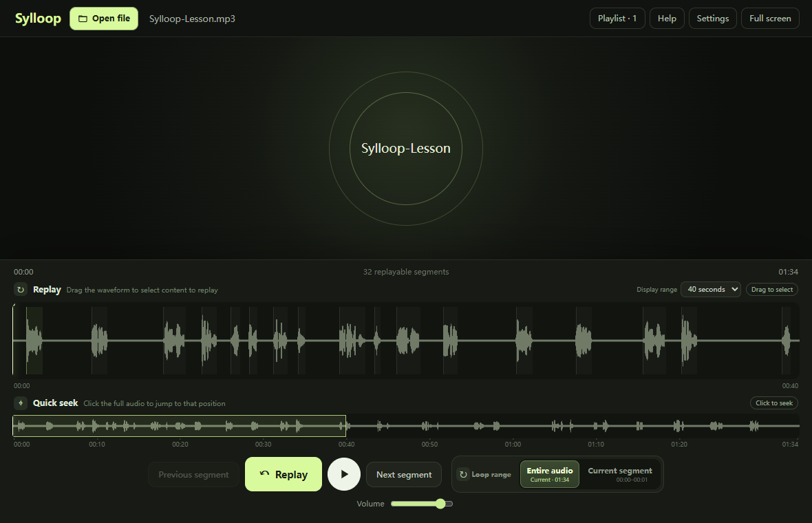Jump to the Next segment
Screen dimensions: 812x523
pos(404,474)
